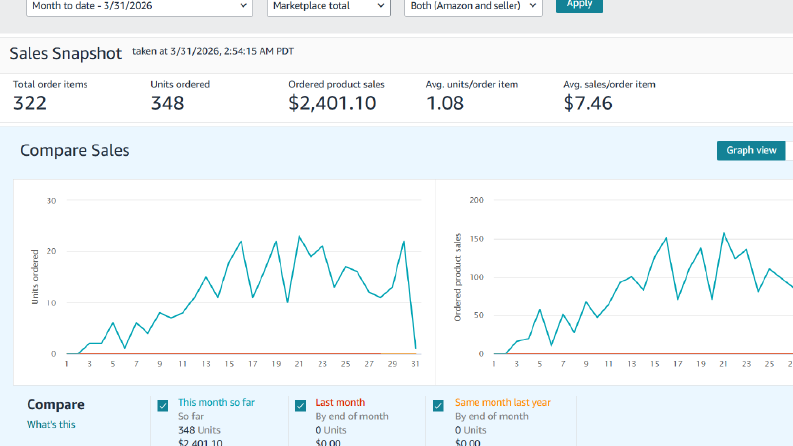Uncheck This month so far checkbox
Image resolution: width=793 pixels, height=446 pixels.
163,406
